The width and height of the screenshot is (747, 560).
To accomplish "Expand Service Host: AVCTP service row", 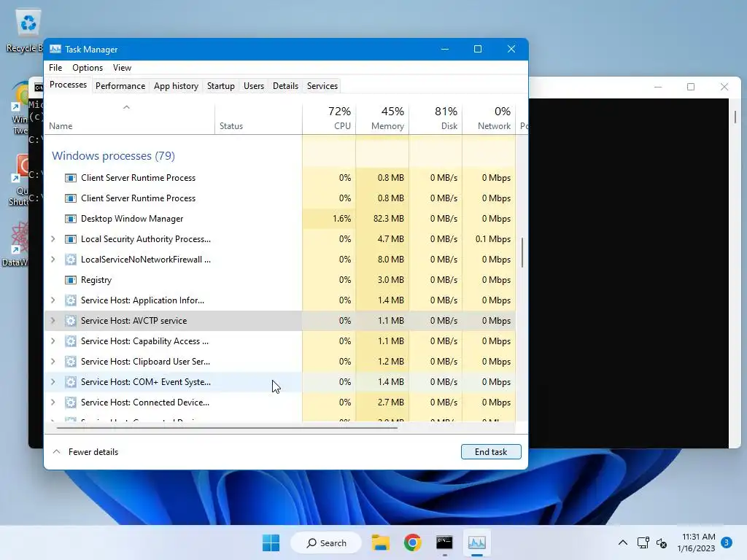I will pos(53,321).
